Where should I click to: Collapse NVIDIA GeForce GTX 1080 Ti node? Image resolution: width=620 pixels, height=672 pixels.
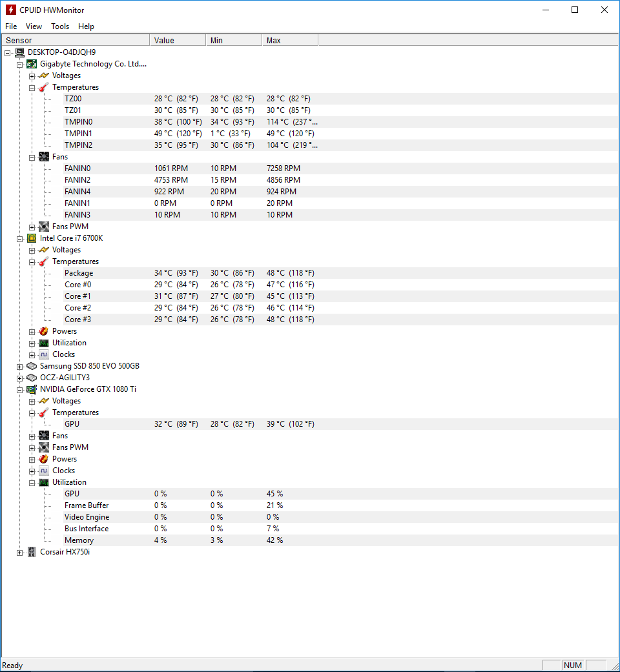click(20, 390)
